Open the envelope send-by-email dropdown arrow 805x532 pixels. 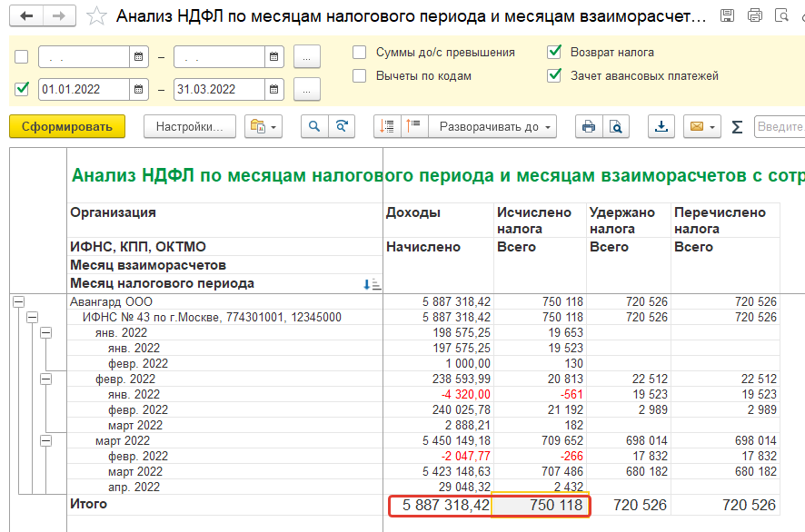(x=713, y=127)
